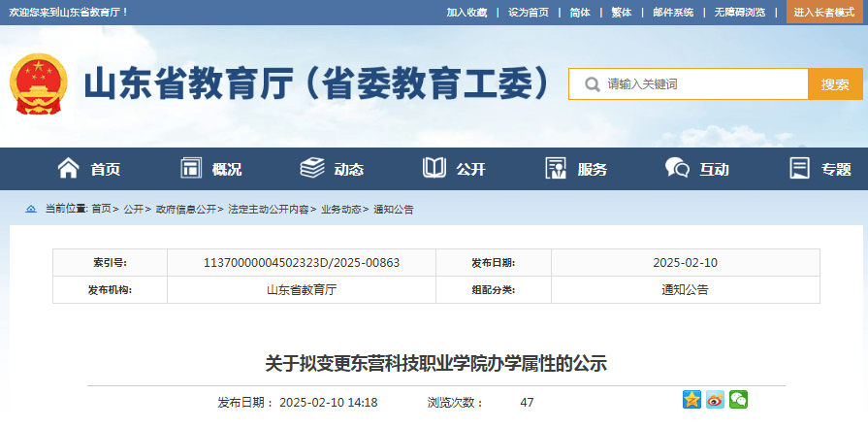868x428 pixels.
Task: Open the 公开 navigation menu item
Action: pos(470,170)
